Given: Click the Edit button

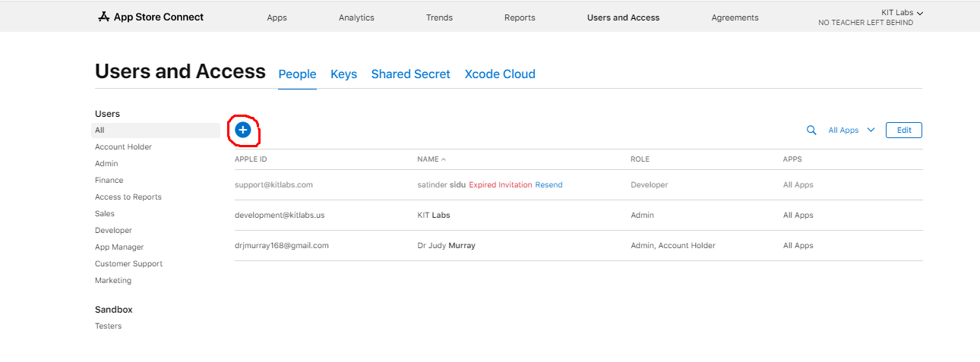Looking at the screenshot, I should point(904,131).
